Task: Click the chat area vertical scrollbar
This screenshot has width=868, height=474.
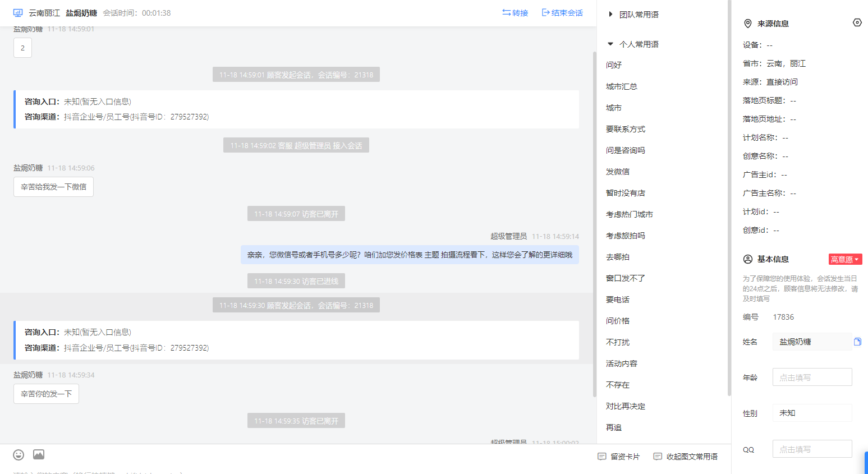Action: click(x=595, y=224)
